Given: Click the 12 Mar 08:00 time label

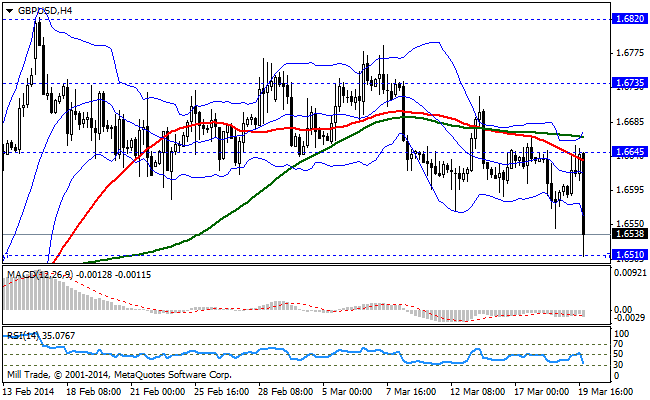Looking at the screenshot, I should click(478, 392).
